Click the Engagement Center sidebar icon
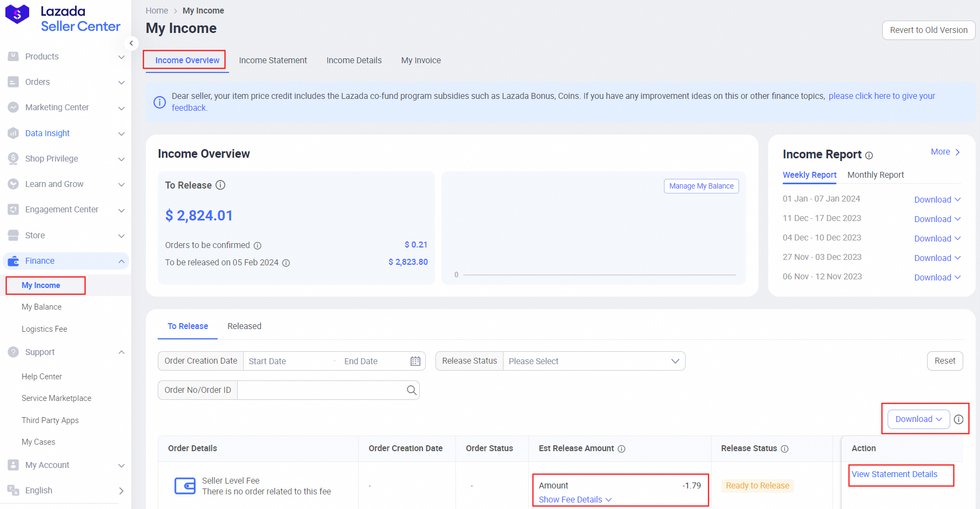This screenshot has height=509, width=980. coord(14,209)
